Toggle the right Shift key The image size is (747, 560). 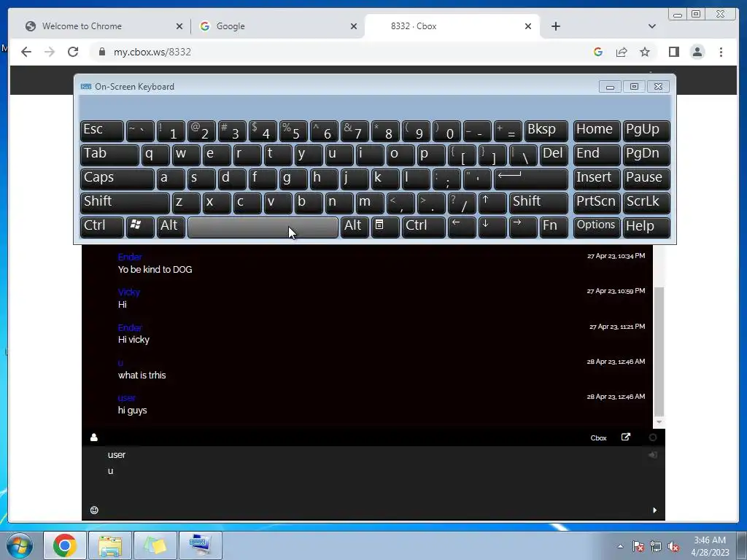coord(538,203)
